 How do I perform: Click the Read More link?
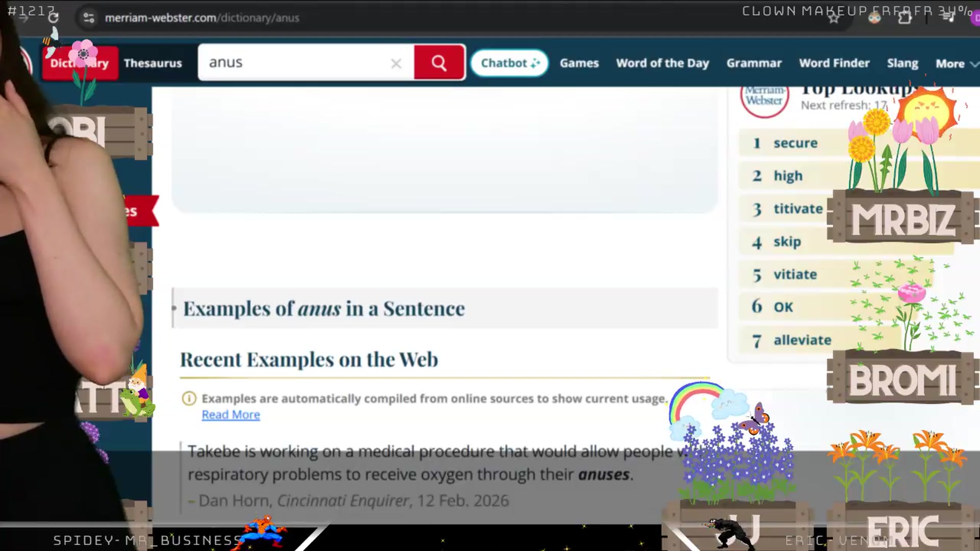pos(231,415)
